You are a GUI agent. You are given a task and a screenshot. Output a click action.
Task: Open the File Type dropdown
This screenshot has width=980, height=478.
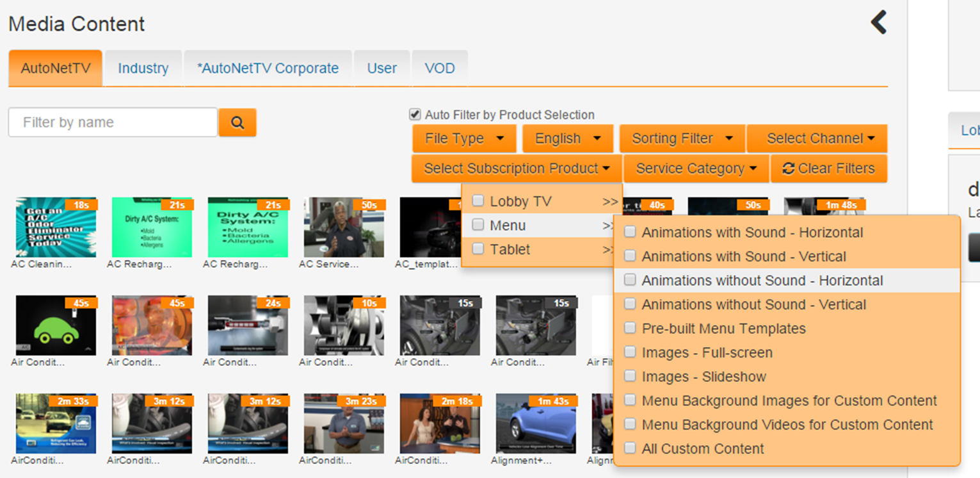(x=465, y=138)
